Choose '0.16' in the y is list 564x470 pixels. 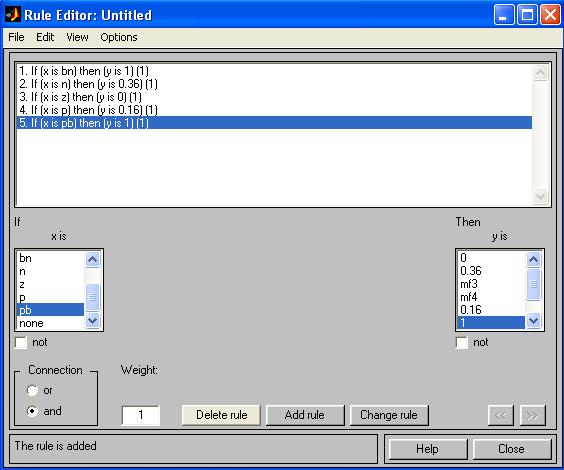click(491, 310)
